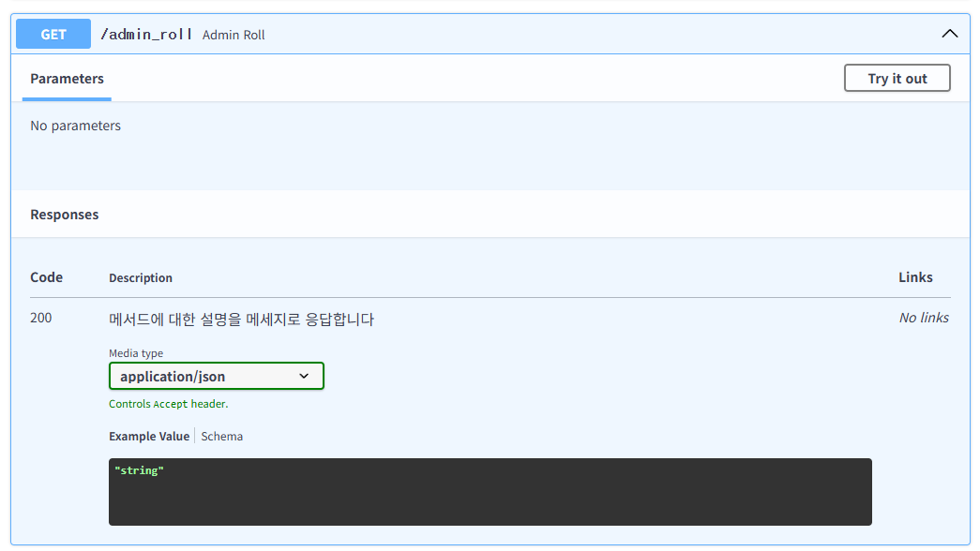Select the Example Value tab
This screenshot has height=551, width=980.
pyautogui.click(x=149, y=436)
